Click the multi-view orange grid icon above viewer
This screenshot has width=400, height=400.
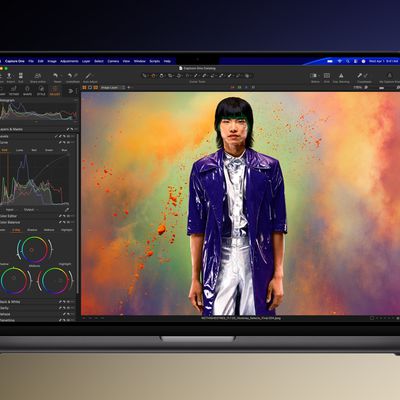tap(84, 88)
